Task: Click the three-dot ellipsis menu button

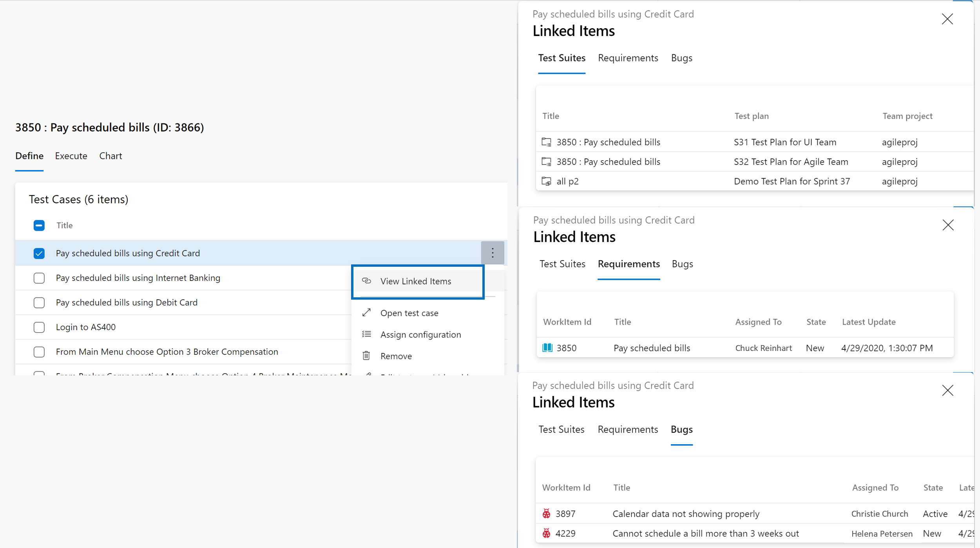Action: pos(493,253)
